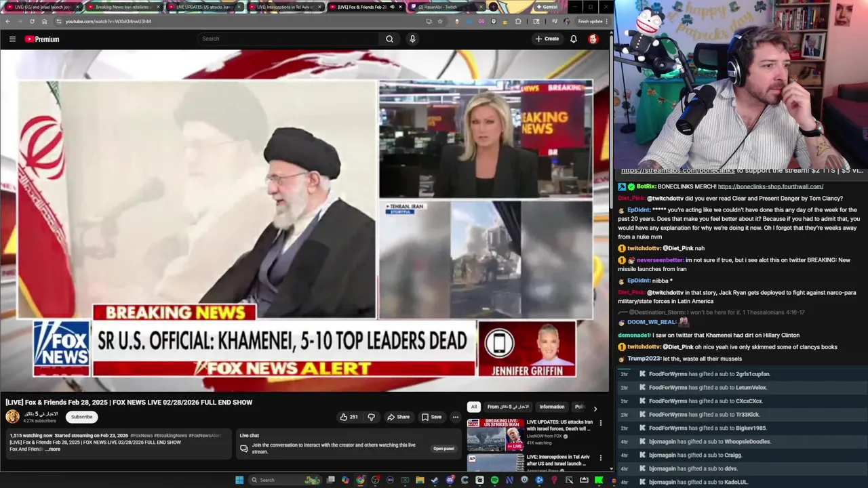Open channel avatar below the video
The image size is (868, 488).
coord(12,417)
